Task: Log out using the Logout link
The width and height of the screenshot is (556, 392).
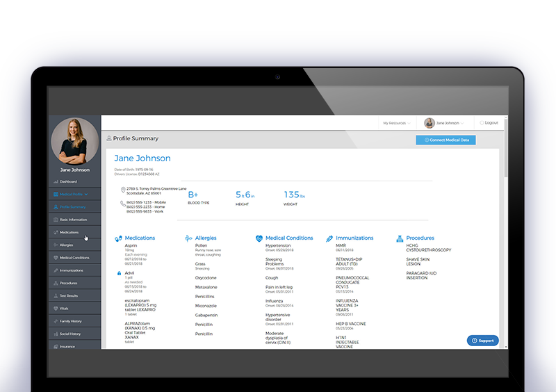Action: pos(489,123)
